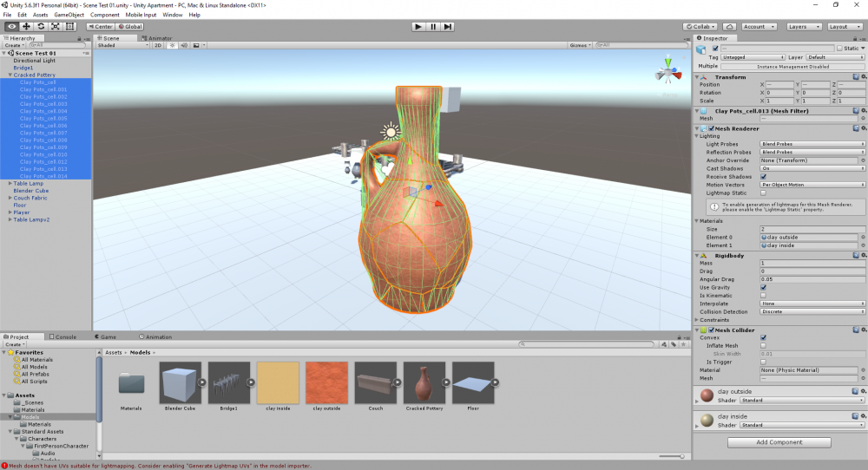Expand Blender Cube asset arrow
Image resolution: width=868 pixels, height=470 pixels.
click(x=202, y=382)
